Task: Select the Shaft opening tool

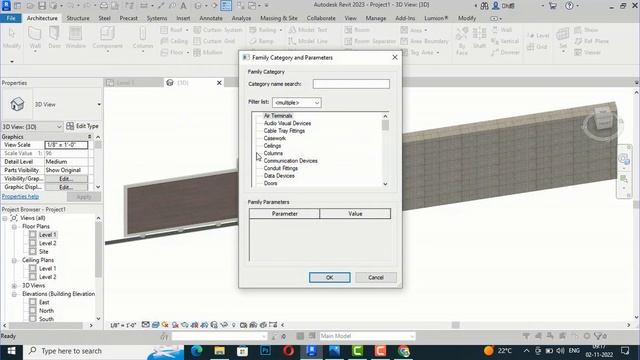Action: pyautogui.click(x=479, y=38)
